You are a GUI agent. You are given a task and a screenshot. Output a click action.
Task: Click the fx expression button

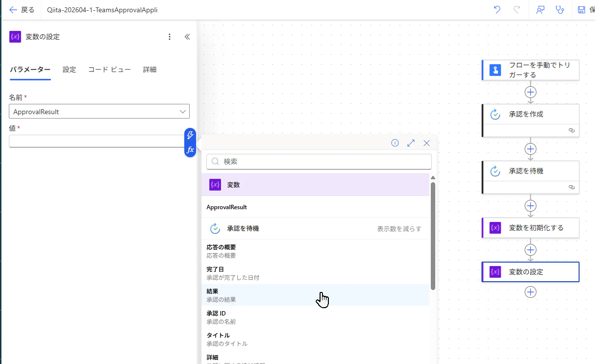click(190, 149)
